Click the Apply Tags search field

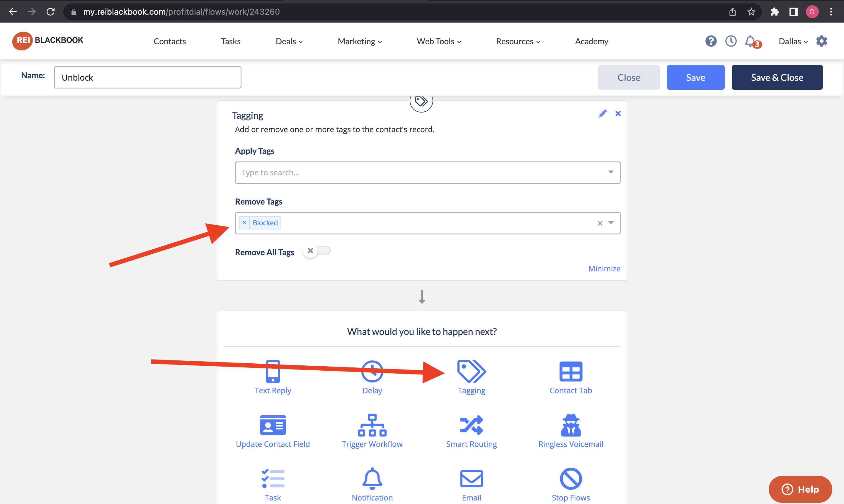click(427, 173)
